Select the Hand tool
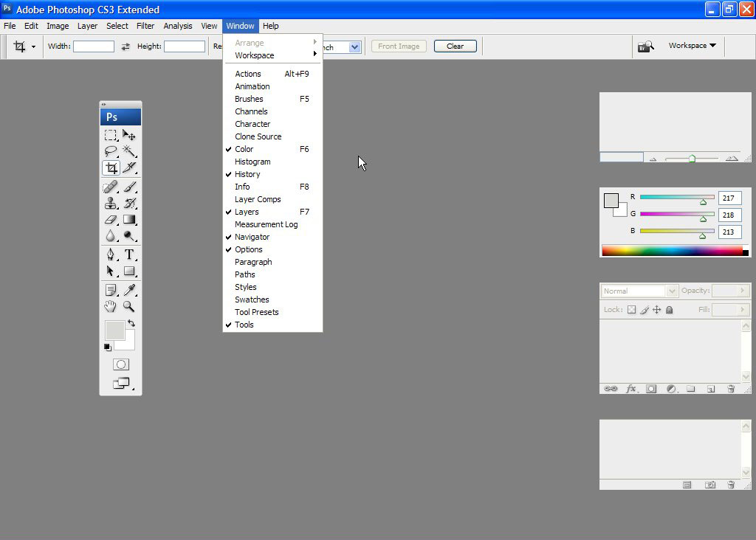This screenshot has height=540, width=756. (x=110, y=306)
